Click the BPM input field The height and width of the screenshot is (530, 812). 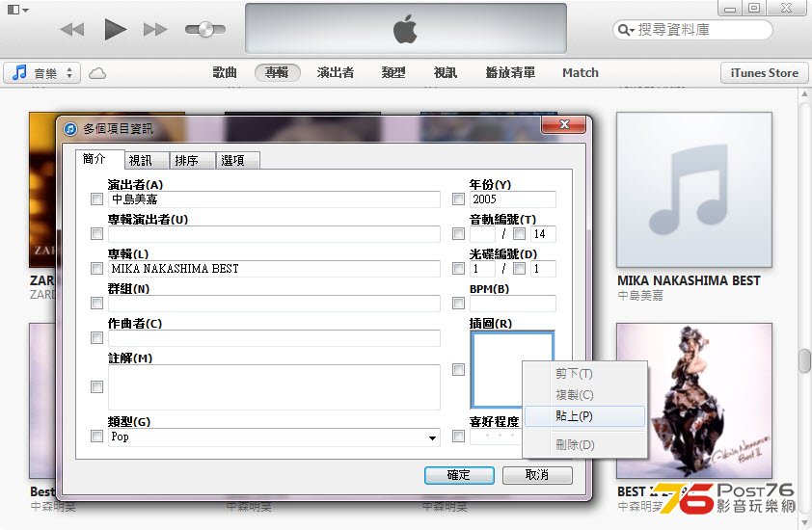(x=513, y=304)
